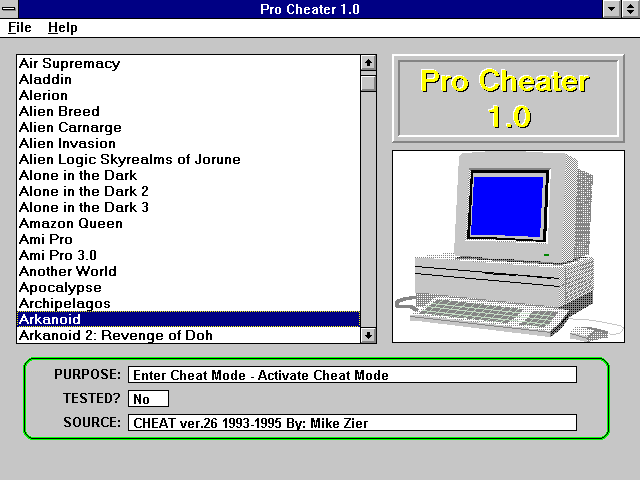Click the scroll up arrow in game list
Viewport: 640px width, 480px height.
pos(368,63)
